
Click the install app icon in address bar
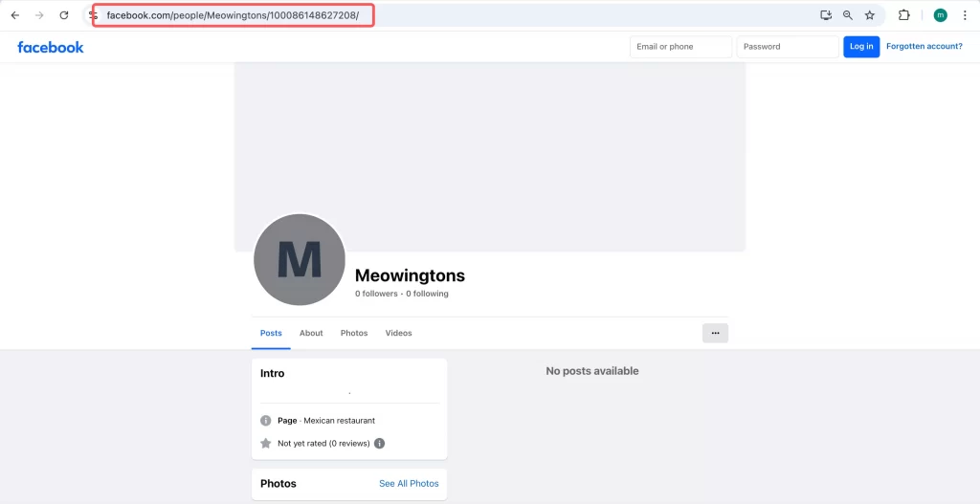826,15
